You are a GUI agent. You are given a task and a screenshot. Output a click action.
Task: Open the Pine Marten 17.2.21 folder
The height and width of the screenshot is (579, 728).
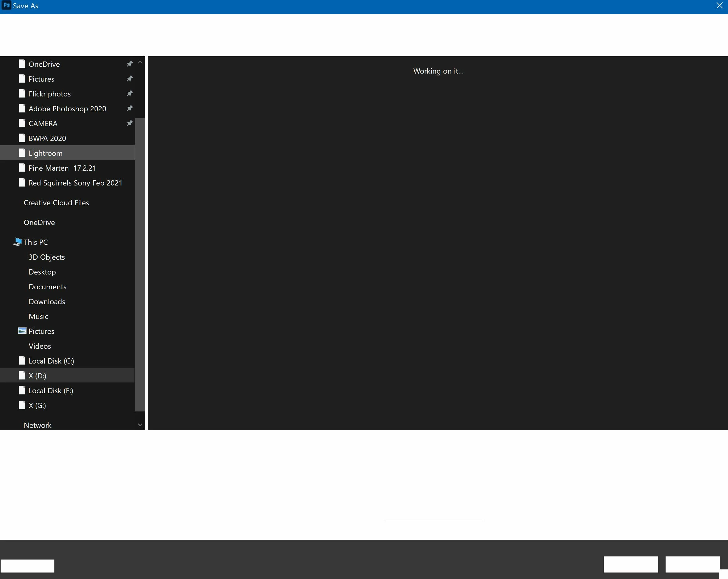(62, 168)
